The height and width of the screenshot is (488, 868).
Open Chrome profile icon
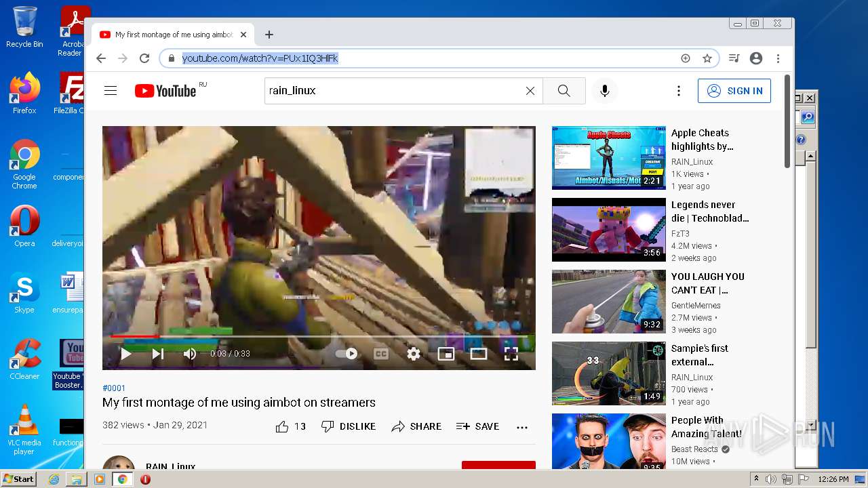756,58
